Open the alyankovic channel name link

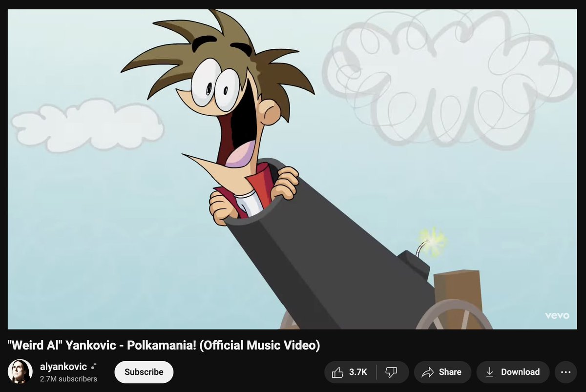63,367
